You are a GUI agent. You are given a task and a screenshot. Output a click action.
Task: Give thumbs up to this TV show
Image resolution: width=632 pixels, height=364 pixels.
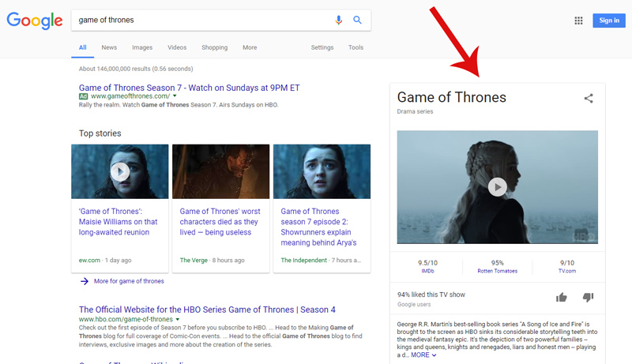562,298
